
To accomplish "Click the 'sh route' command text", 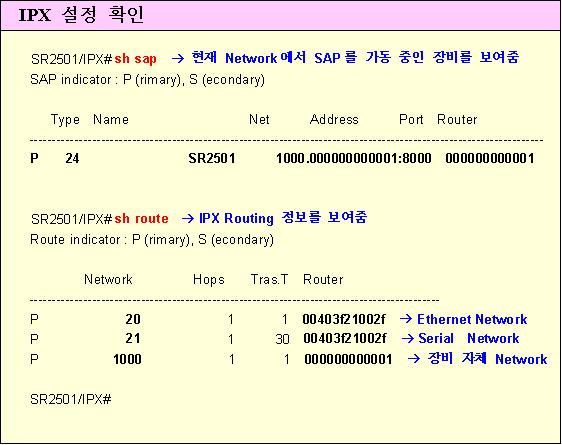I will 141,219.
